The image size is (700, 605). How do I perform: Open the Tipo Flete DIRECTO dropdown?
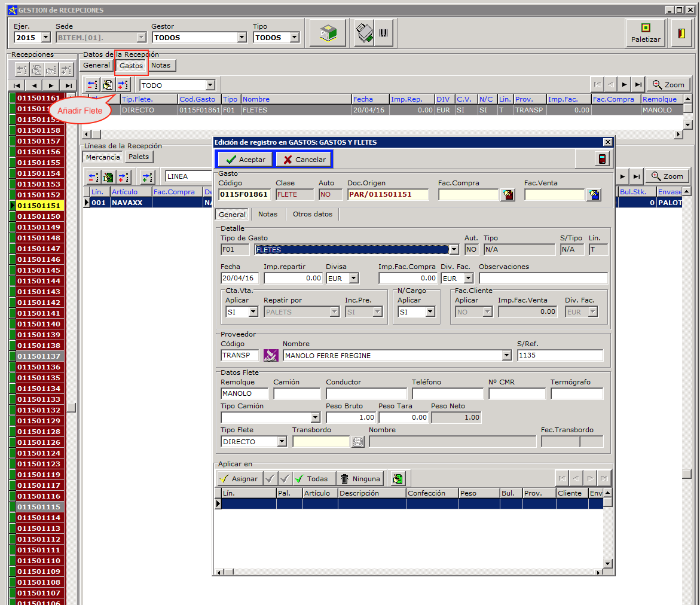click(x=282, y=442)
